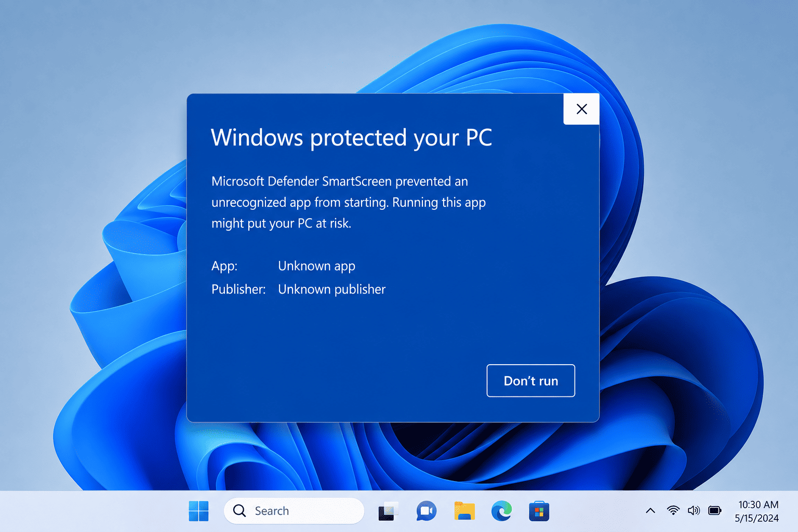Open the Task View icon on taskbar
798x532 pixels.
point(388,511)
